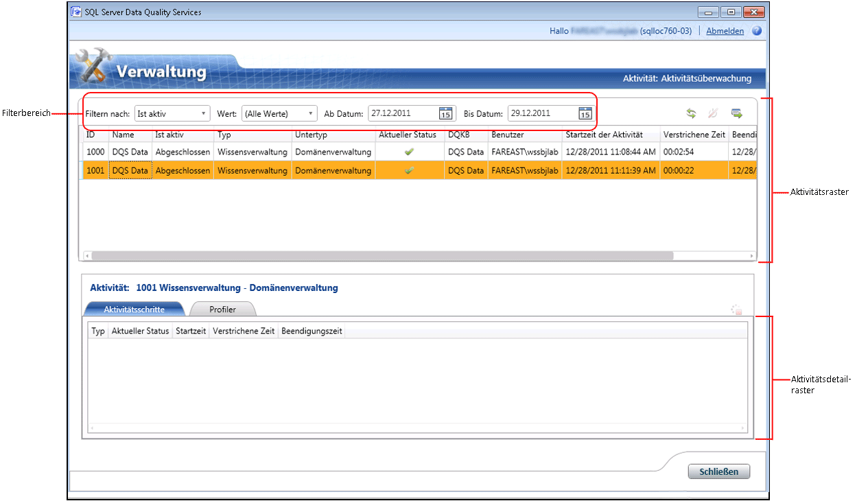Click the status checkmark in row 1000
This screenshot has height=501, width=868.
410,152
